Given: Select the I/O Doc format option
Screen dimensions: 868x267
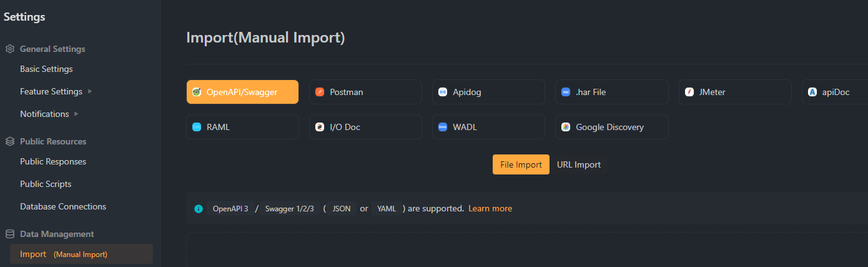Looking at the screenshot, I should pyautogui.click(x=365, y=127).
